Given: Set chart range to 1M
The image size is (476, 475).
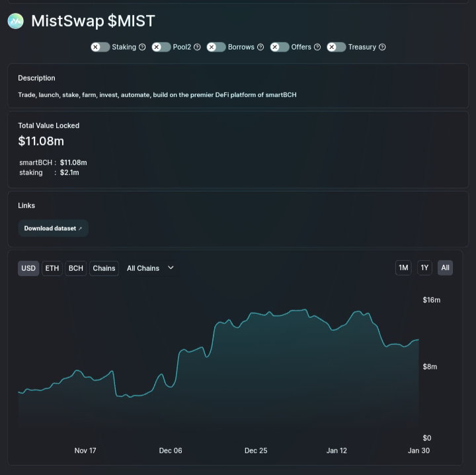Looking at the screenshot, I should 403,268.
